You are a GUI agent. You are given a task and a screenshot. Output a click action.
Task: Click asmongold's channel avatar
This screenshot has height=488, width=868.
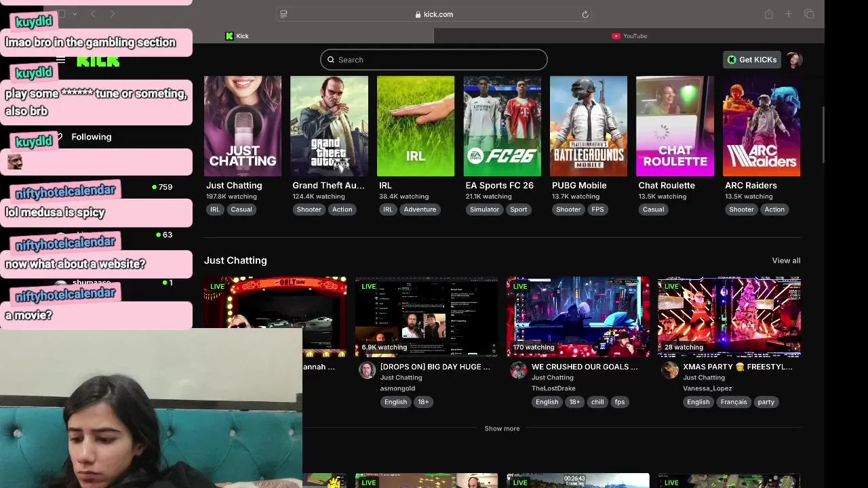[x=367, y=370]
